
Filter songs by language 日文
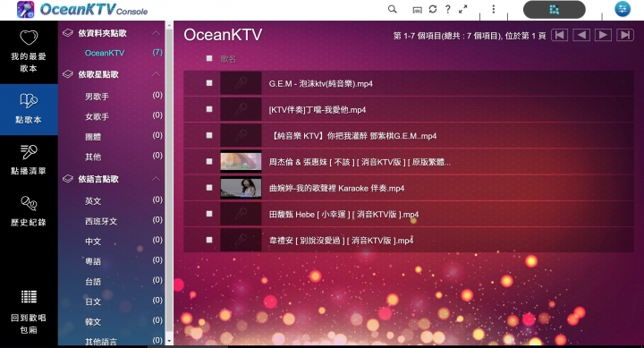tap(93, 301)
